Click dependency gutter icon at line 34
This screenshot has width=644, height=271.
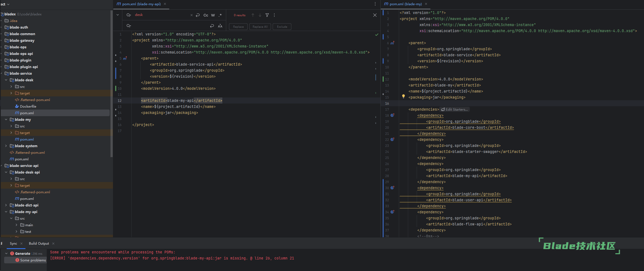(x=393, y=212)
